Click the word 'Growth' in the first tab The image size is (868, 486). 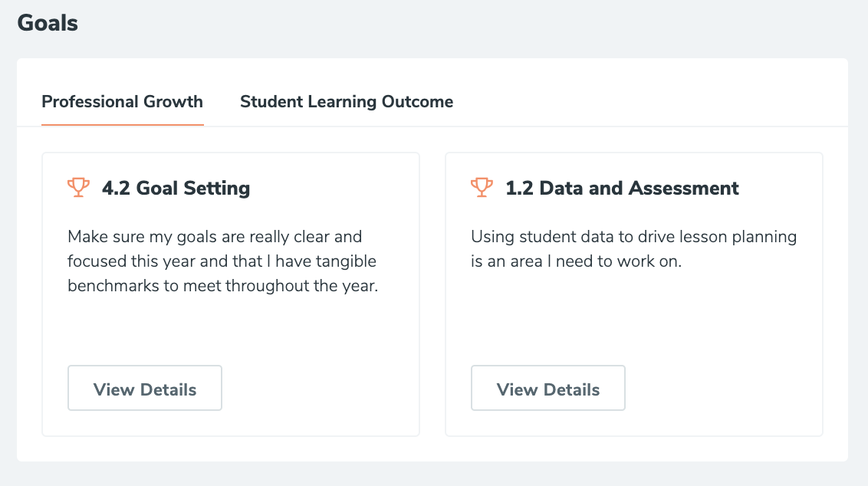[173, 102]
